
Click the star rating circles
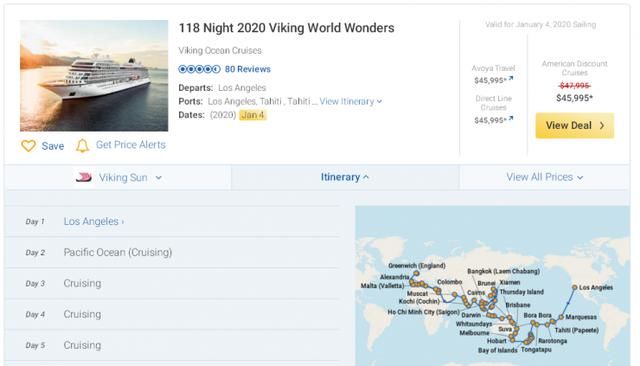pyautogui.click(x=199, y=69)
